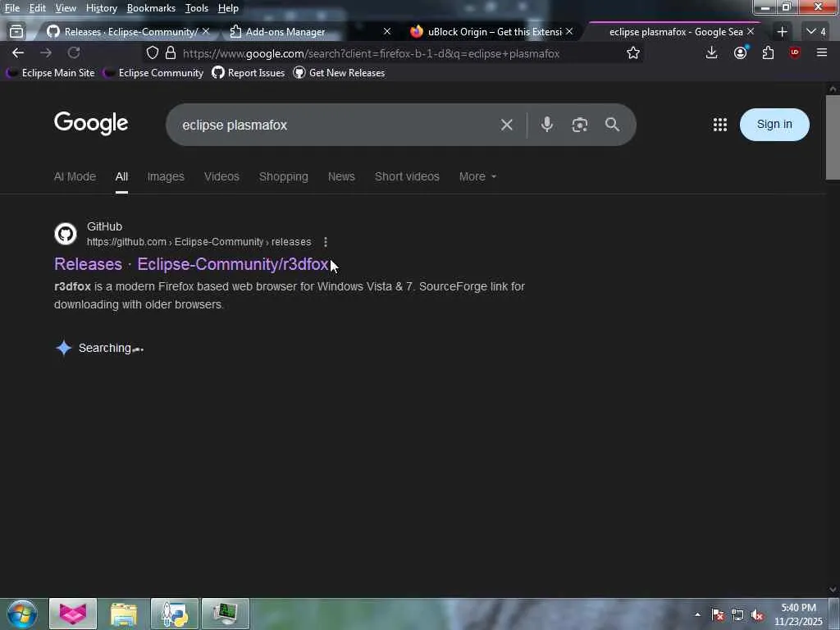
Task: Open the Firefox account menu
Action: 741,52
